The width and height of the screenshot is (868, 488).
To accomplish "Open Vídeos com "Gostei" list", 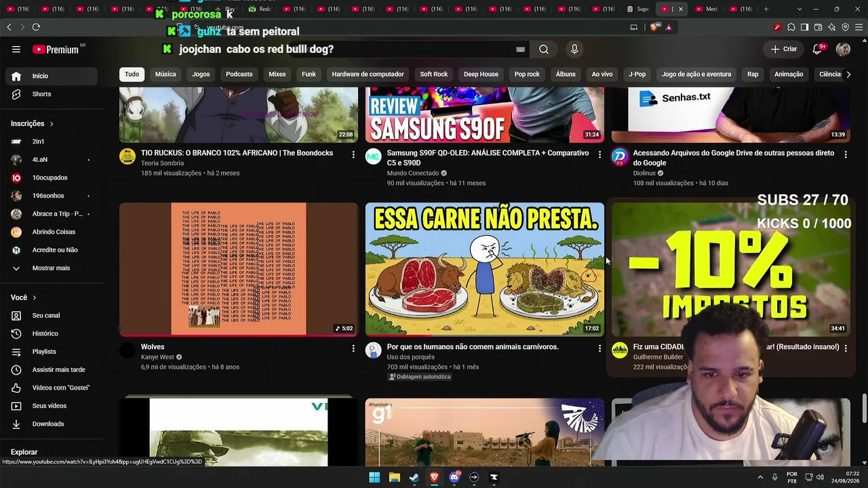I will (51, 388).
